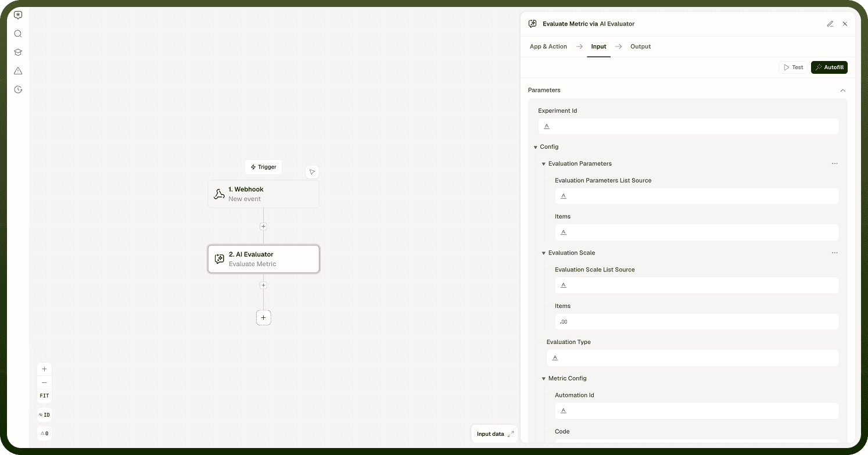This screenshot has height=455, width=868.
Task: Click the Autofill button
Action: pos(829,67)
